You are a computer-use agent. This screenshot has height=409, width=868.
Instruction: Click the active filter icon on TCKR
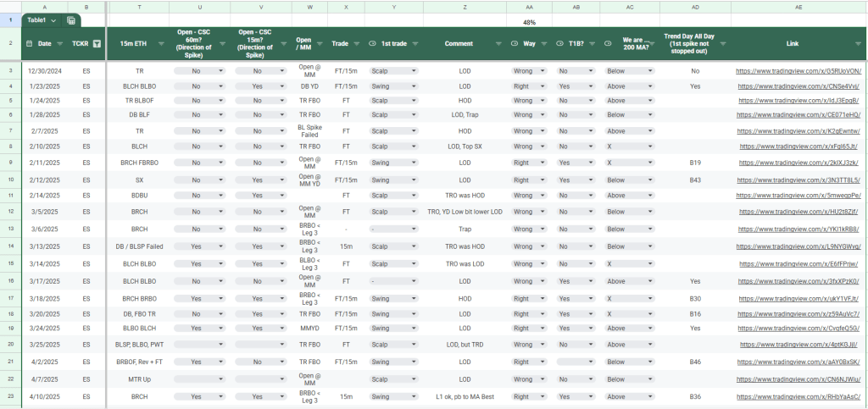pos(97,43)
